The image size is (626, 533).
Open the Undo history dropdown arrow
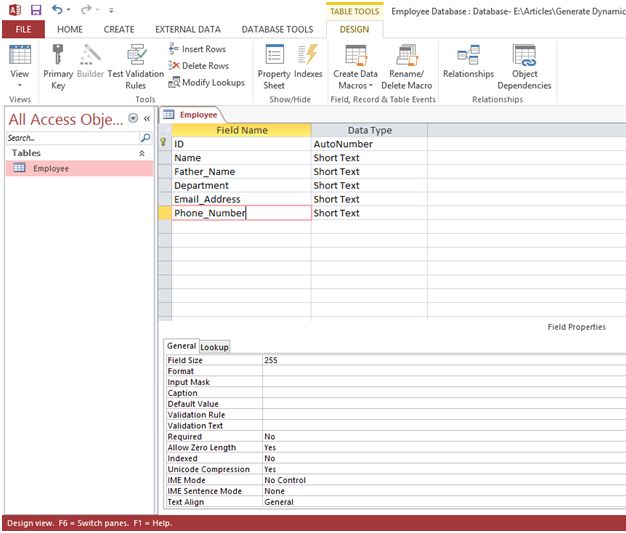(69, 10)
